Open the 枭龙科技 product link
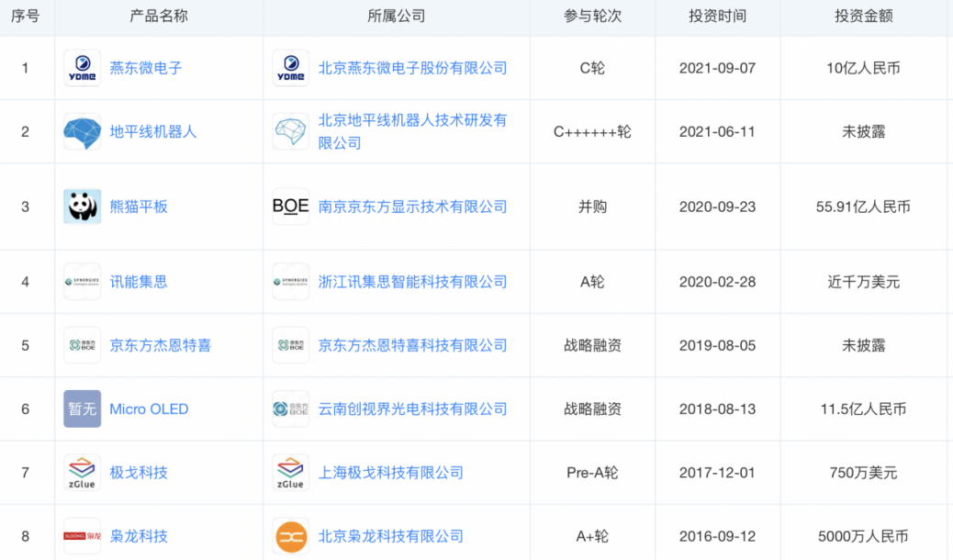Screen dimensions: 953x560 pos(139,536)
